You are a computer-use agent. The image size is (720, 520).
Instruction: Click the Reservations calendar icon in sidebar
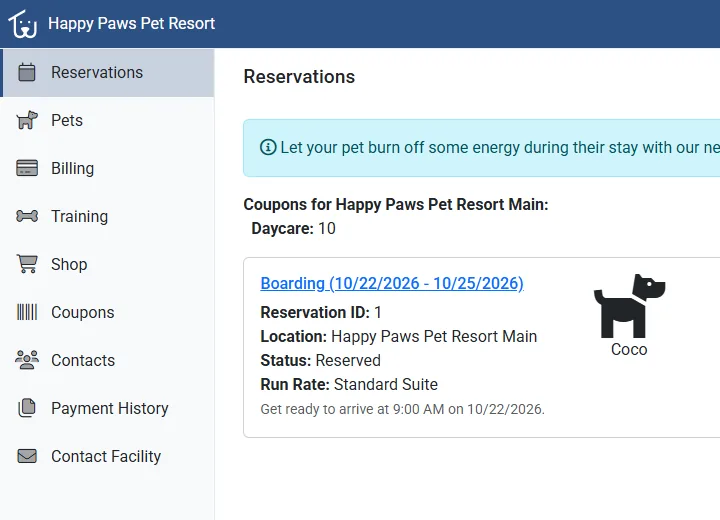pyautogui.click(x=27, y=72)
